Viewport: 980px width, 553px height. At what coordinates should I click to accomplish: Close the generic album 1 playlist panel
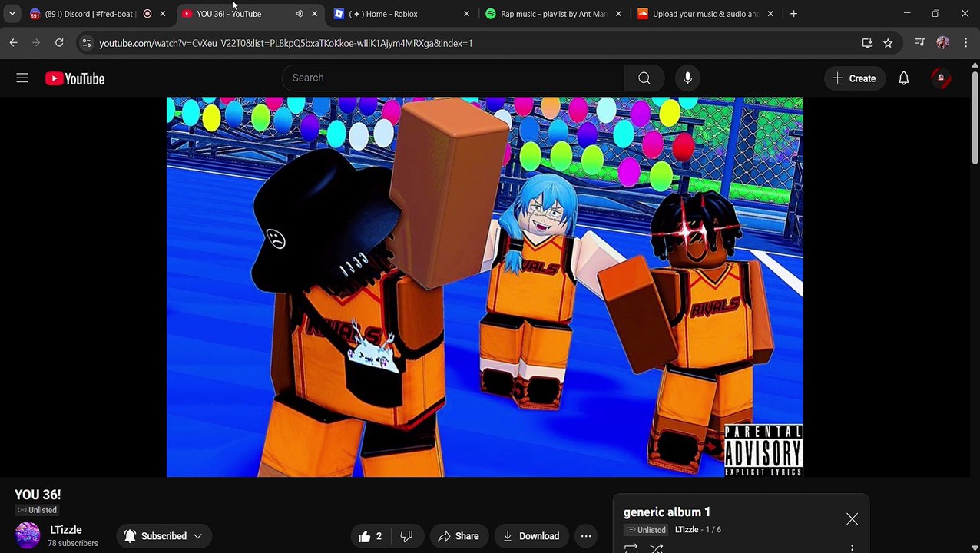[x=852, y=520]
